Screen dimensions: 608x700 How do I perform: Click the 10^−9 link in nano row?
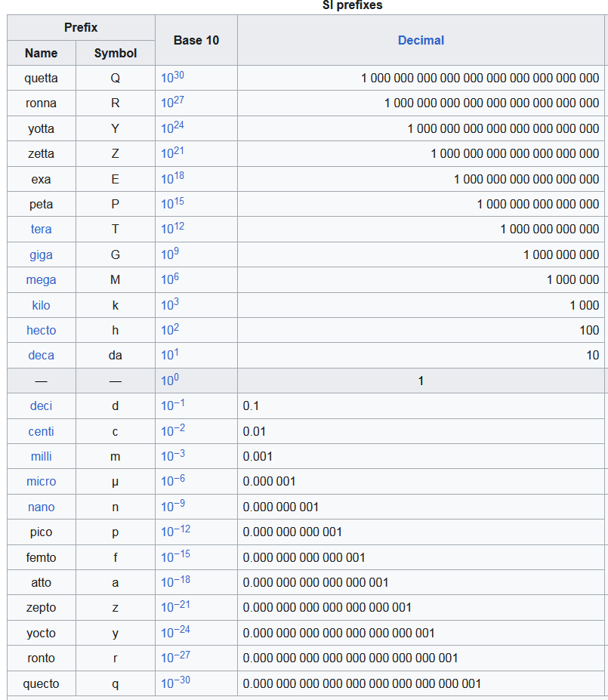point(173,506)
